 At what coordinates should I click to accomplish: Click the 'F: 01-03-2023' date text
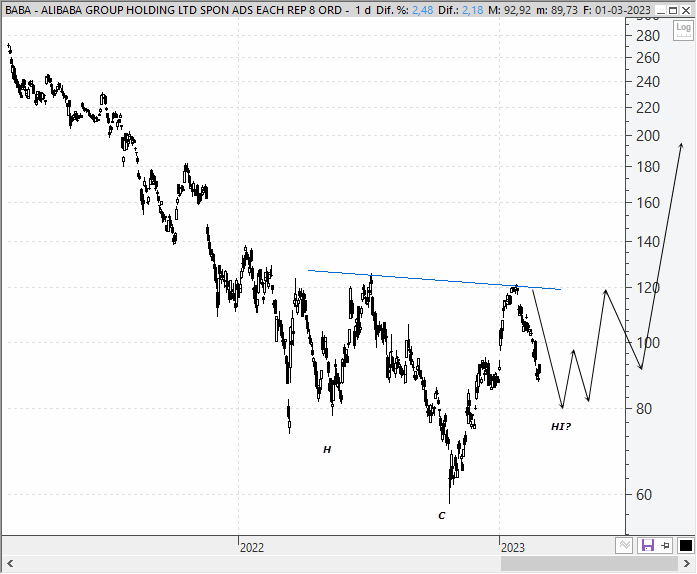(x=617, y=10)
